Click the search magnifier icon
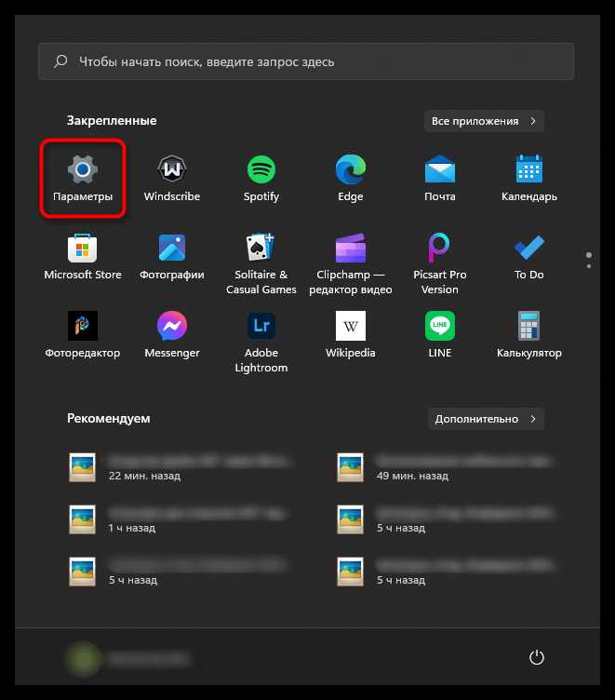 point(60,61)
